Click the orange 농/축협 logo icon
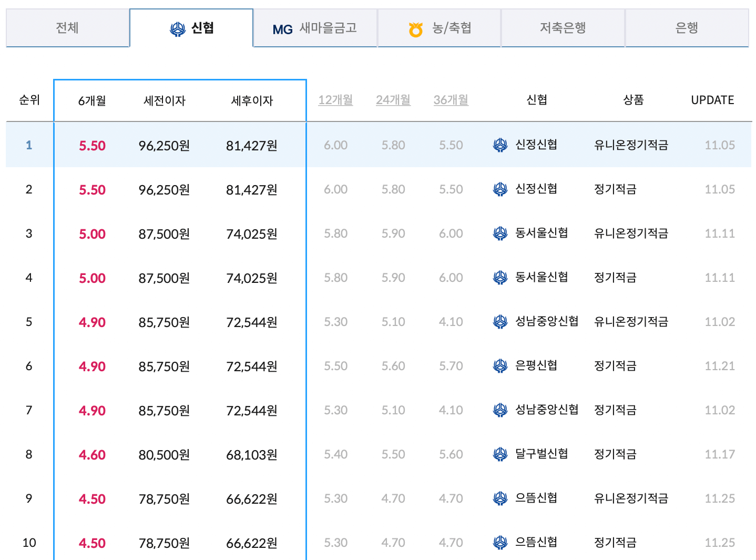 coord(416,29)
